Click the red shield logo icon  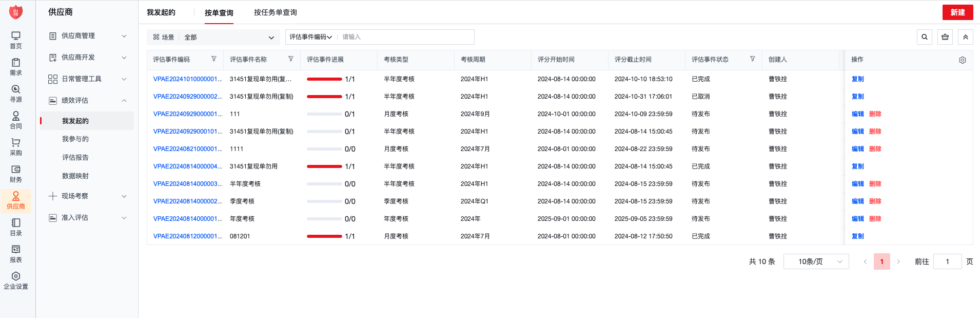(16, 12)
